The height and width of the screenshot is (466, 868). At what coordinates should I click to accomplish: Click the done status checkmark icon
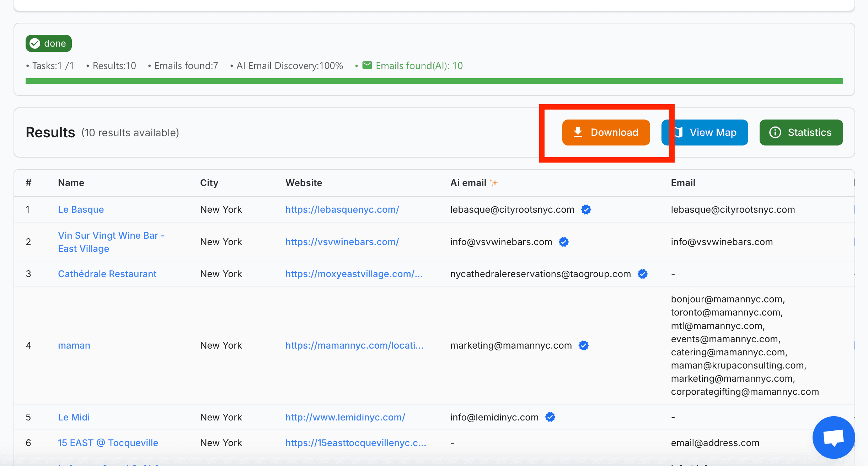(35, 43)
